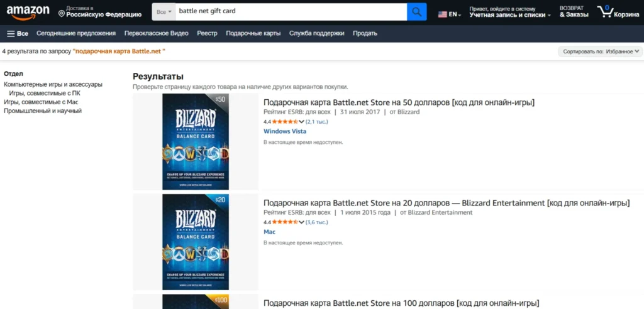644x309 pixels.
Task: Click the search field with "battle net gift card"
Action: (x=291, y=12)
